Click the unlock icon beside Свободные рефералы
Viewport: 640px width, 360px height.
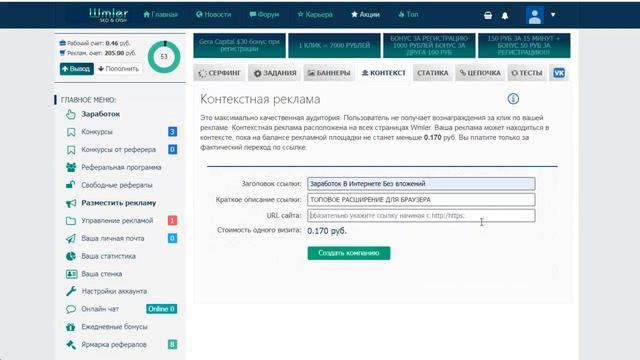point(71,185)
